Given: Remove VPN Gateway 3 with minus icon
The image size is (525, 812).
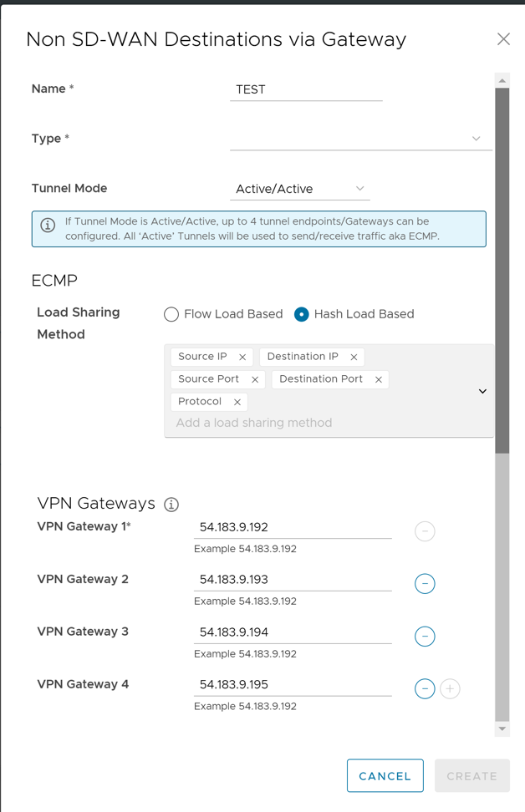Looking at the screenshot, I should 425,637.
